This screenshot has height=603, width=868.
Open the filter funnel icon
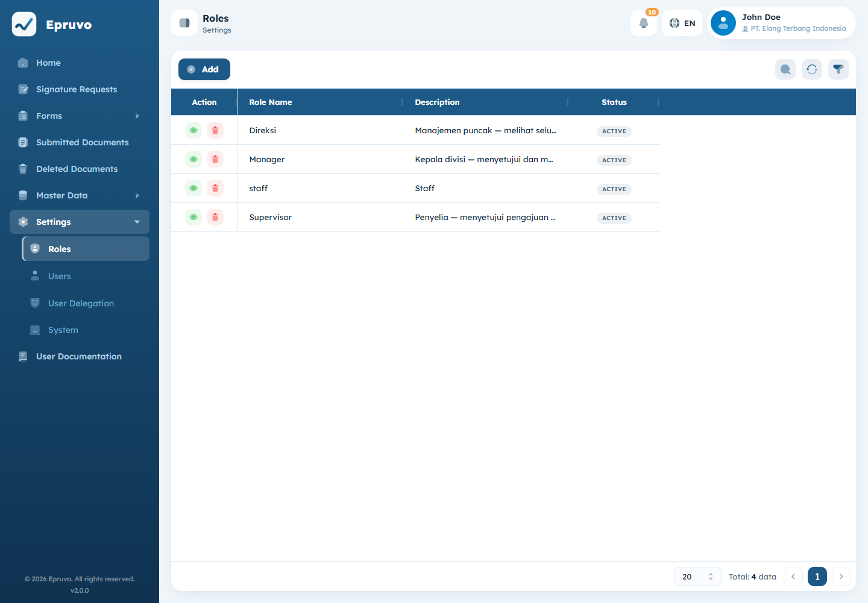click(838, 69)
